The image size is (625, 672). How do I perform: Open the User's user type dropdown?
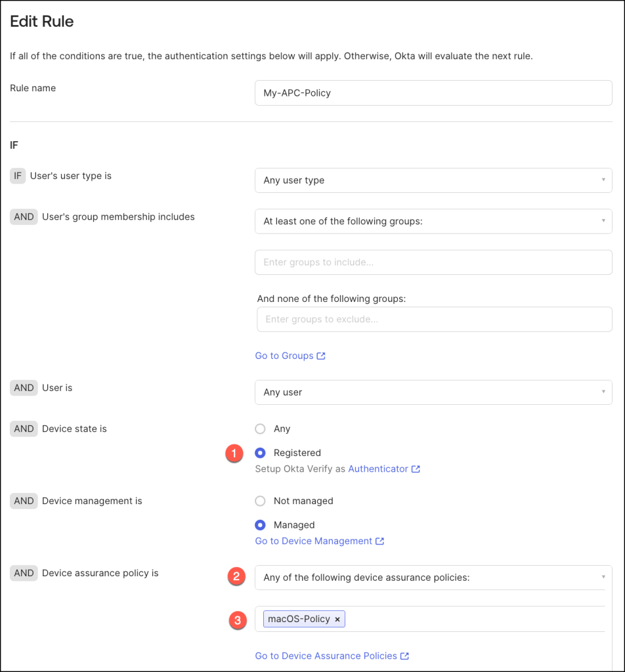click(433, 180)
